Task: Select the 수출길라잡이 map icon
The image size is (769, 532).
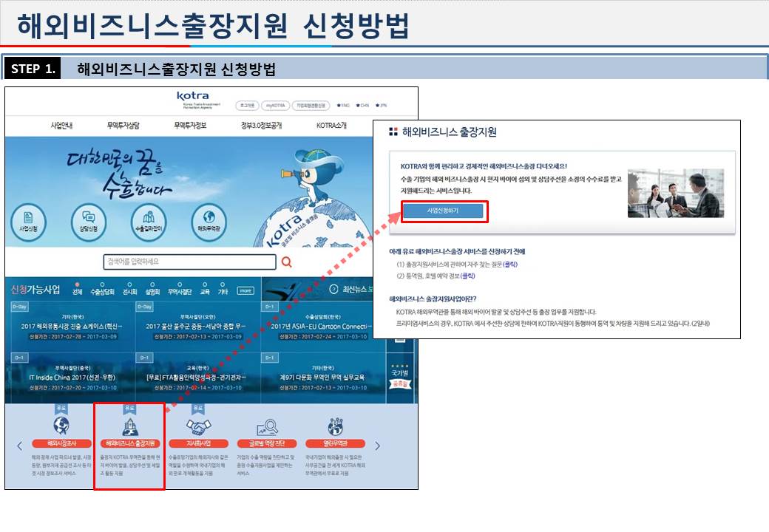Action: click(x=149, y=222)
